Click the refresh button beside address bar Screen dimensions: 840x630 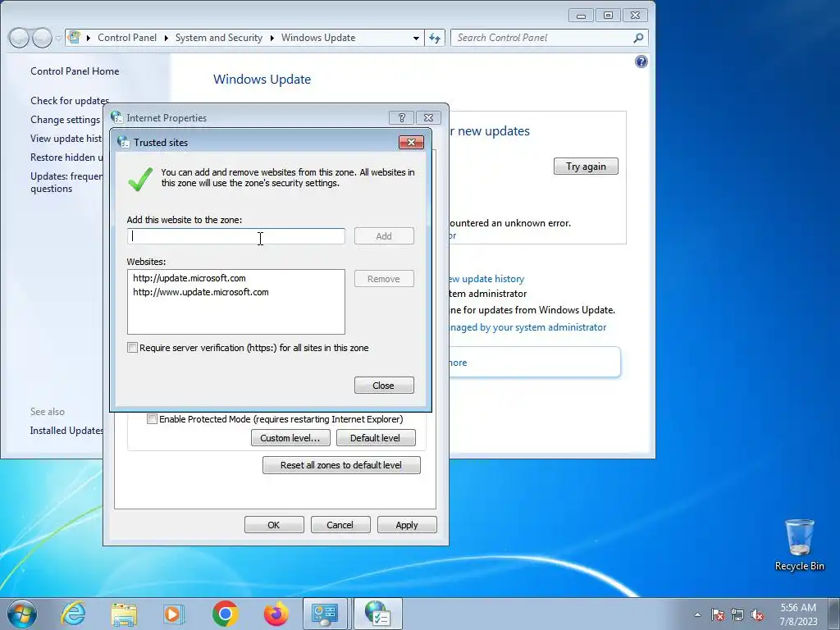(x=435, y=38)
